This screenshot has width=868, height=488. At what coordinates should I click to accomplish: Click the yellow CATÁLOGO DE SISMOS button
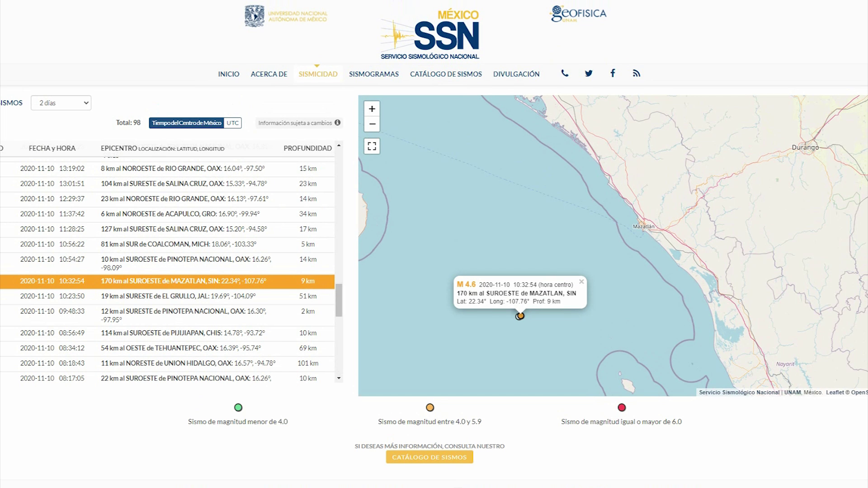pyautogui.click(x=429, y=457)
